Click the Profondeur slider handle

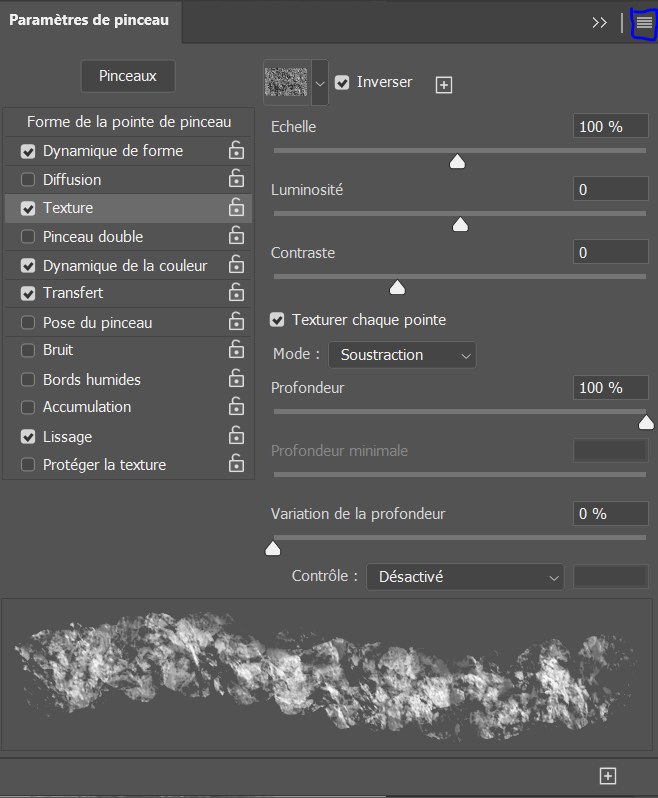pos(646,422)
